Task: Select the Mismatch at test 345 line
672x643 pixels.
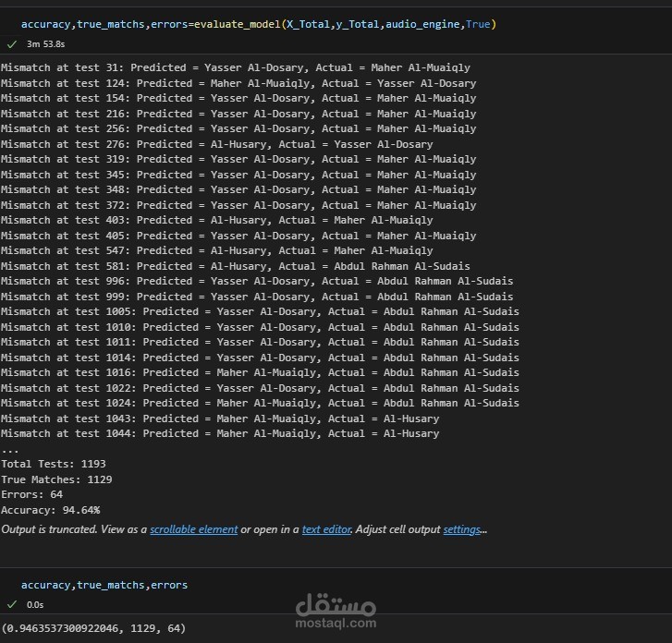Action: pos(238,175)
